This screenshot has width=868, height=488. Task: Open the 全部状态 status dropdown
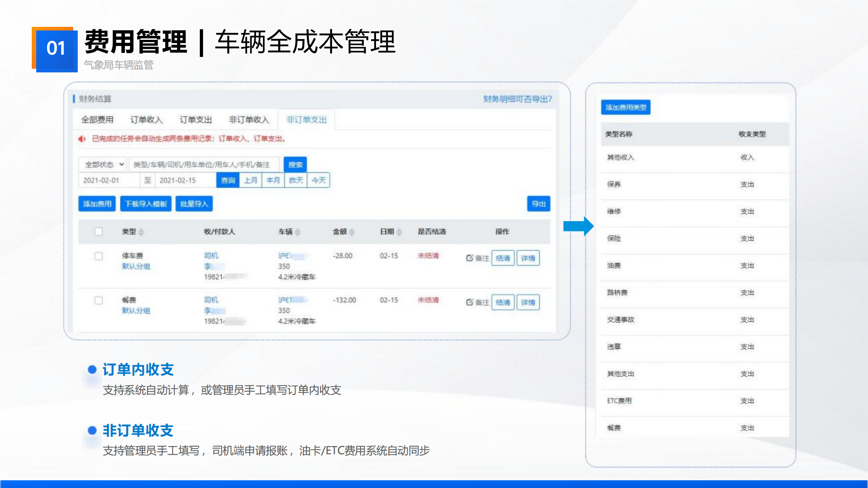(x=103, y=164)
